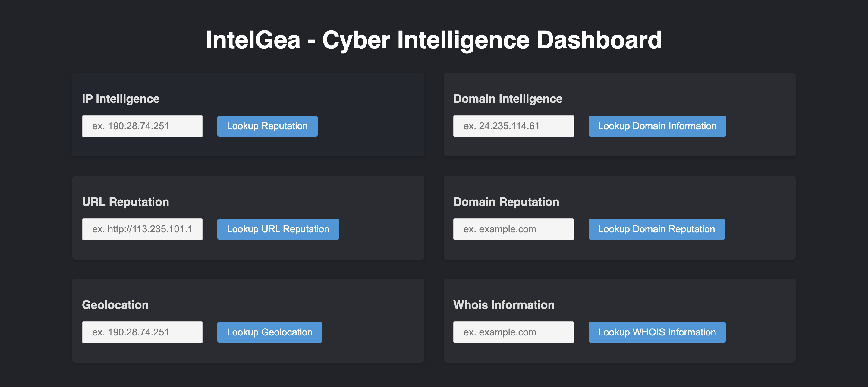Click the Lookup URL Reputation button

pyautogui.click(x=278, y=229)
